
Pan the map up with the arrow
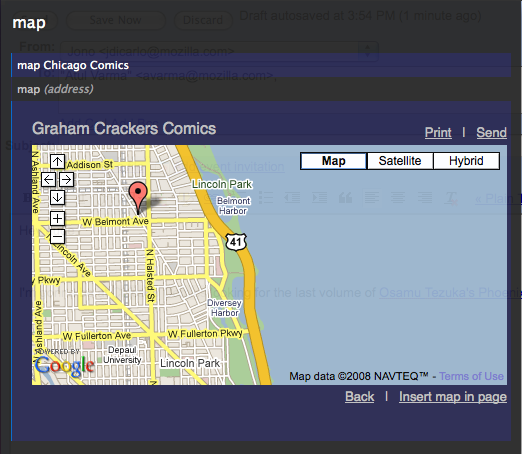57,162
